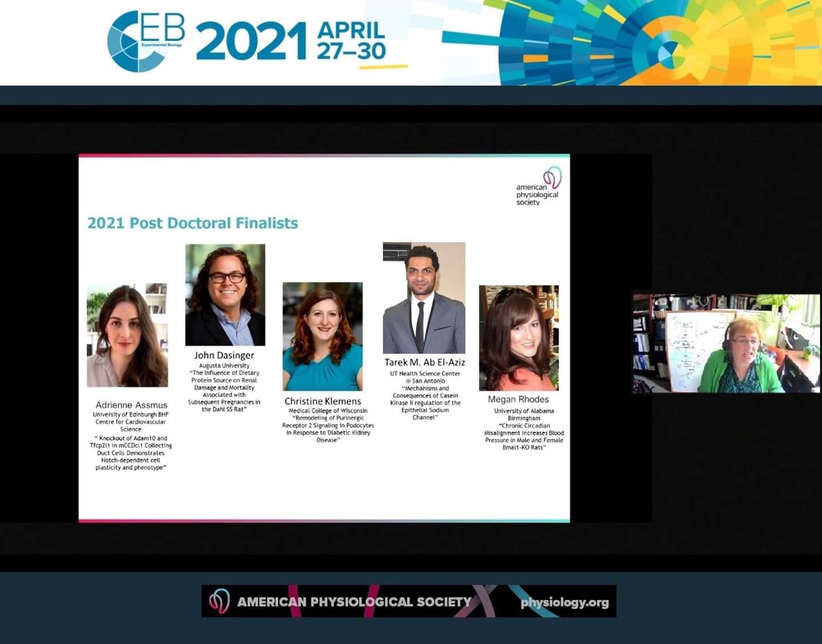The height and width of the screenshot is (644, 822).
Task: Select Megan Rhodes's photo
Action: pyautogui.click(x=519, y=338)
